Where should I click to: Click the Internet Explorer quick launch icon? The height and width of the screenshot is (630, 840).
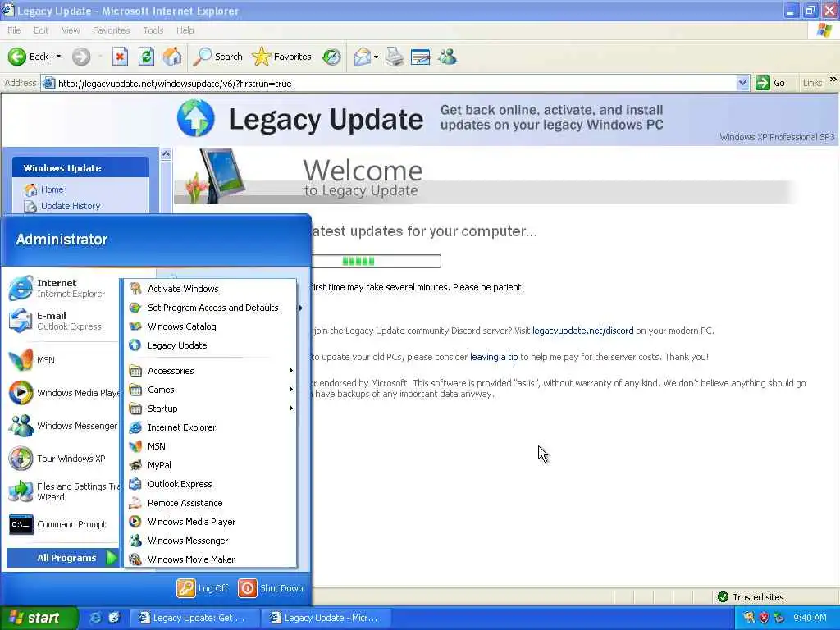click(x=95, y=618)
